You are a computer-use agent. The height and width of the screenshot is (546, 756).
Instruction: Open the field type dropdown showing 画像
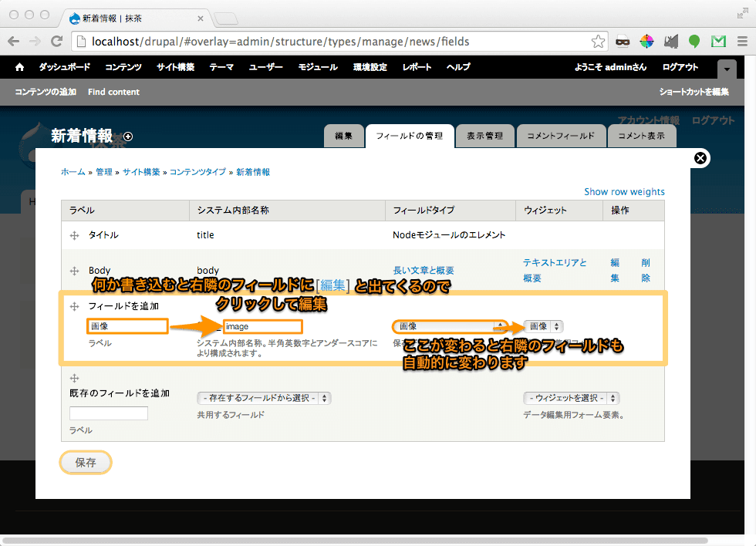tap(449, 326)
